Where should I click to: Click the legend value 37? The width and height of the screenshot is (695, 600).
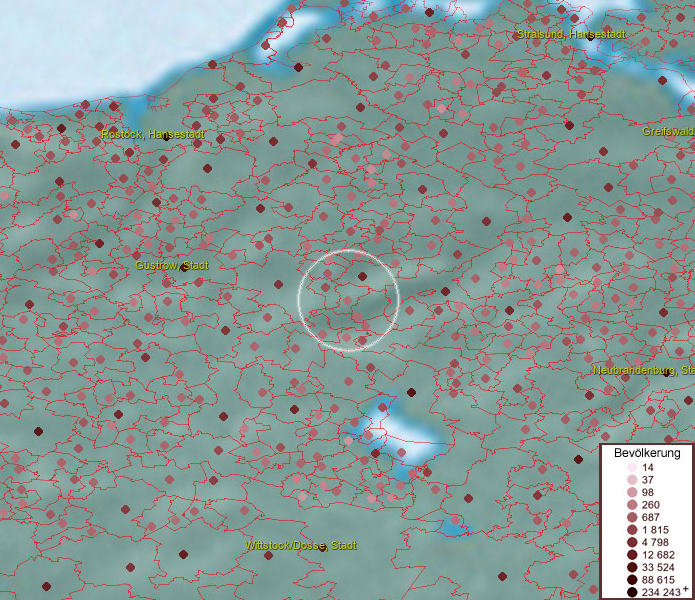coord(648,480)
